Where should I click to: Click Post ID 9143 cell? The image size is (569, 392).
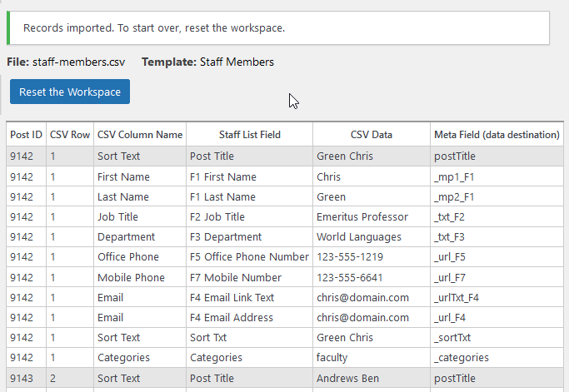click(22, 379)
